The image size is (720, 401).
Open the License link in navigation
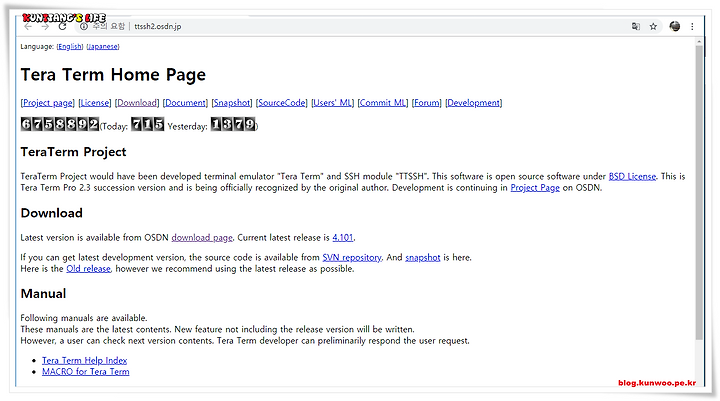95,103
